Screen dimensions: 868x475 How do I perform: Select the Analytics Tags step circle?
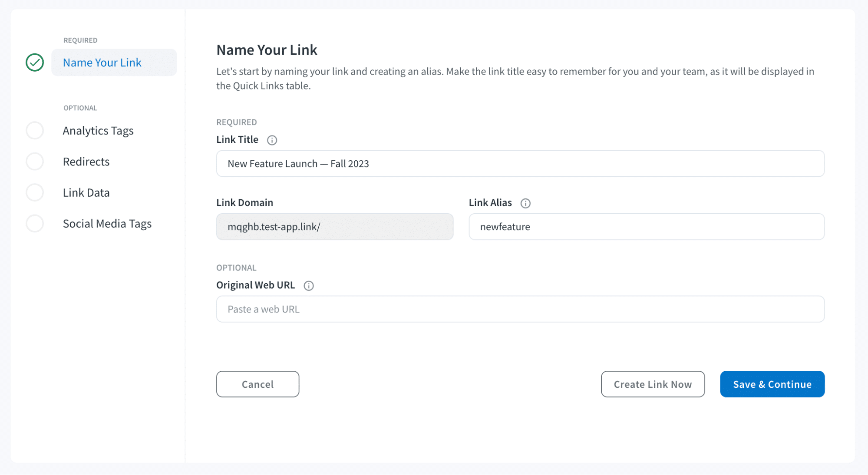(x=34, y=130)
